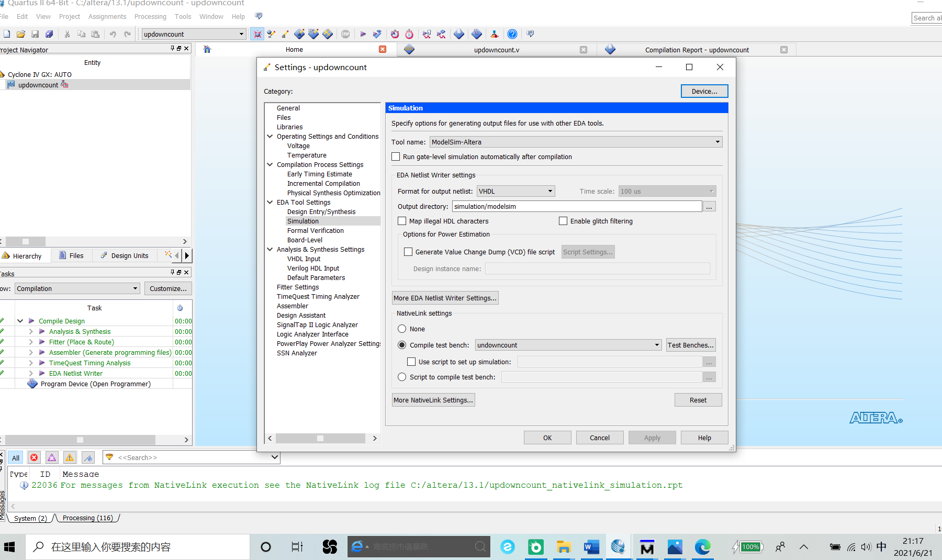Start compilation with the purple play icon

click(x=363, y=34)
